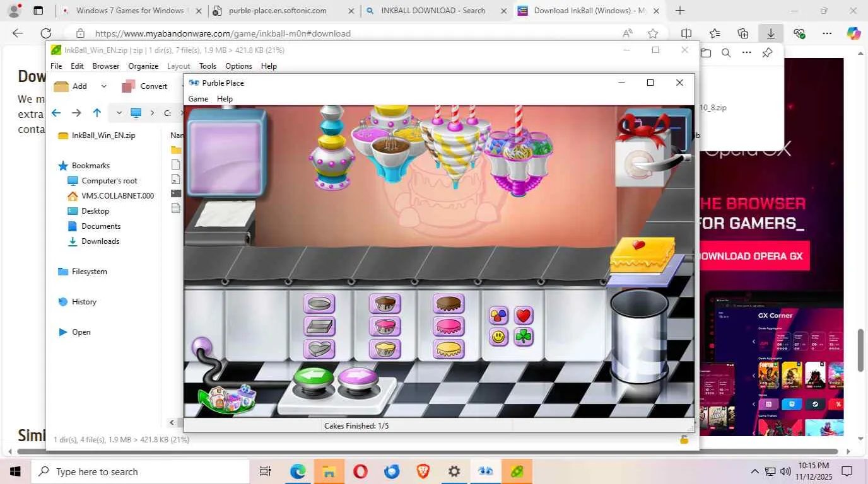Open the Organize menu in the archive window
This screenshot has height=484, width=868.
(143, 66)
